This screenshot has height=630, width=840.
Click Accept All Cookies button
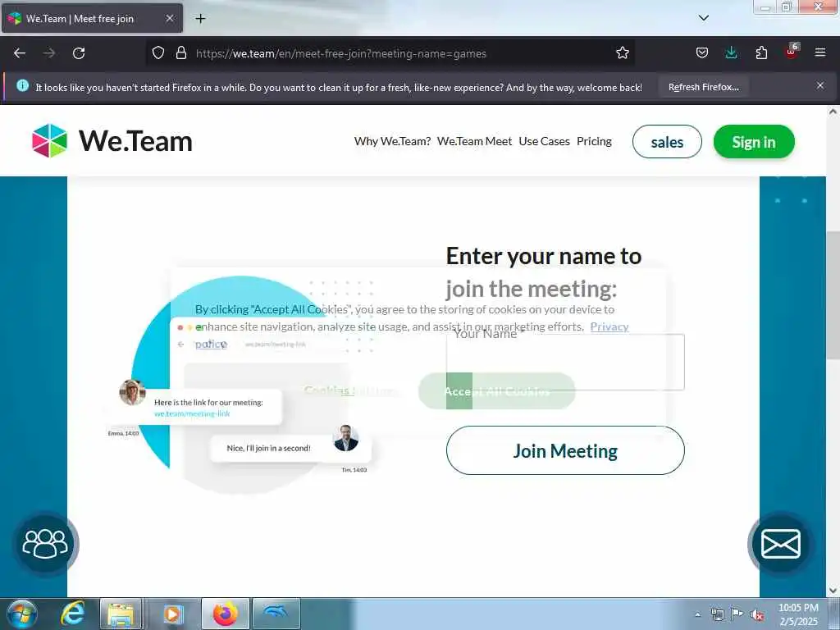496,391
